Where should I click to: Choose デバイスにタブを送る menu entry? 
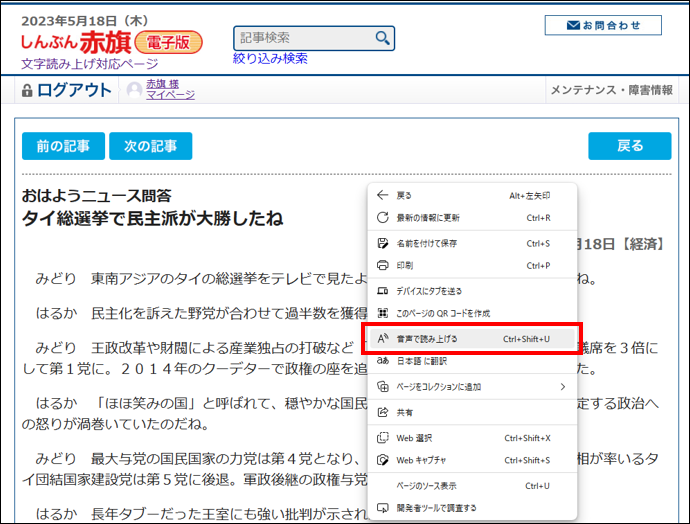coord(472,291)
